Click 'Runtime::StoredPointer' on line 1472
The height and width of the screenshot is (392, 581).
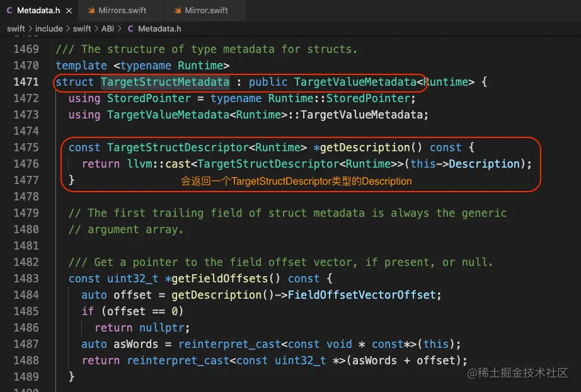tap(339, 98)
